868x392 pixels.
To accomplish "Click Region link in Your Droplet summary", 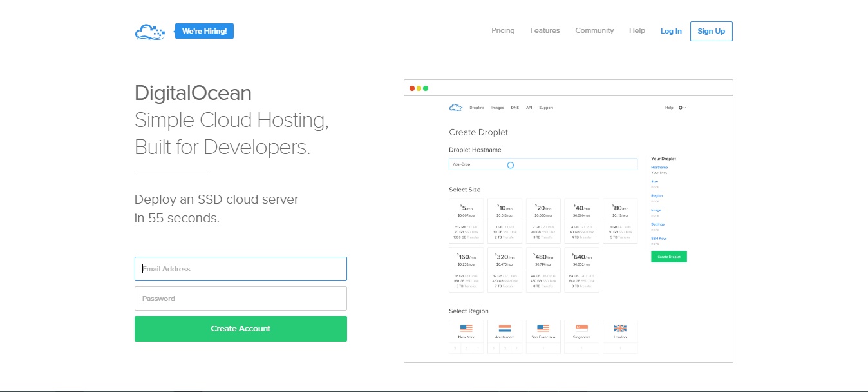I will 657,196.
